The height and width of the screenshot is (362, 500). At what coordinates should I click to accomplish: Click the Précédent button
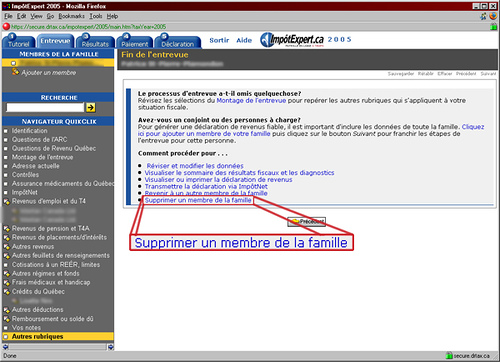[x=306, y=221]
